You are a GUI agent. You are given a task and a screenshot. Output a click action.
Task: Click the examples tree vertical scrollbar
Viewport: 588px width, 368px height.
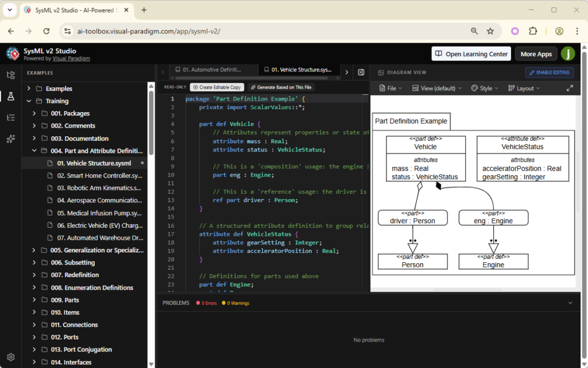click(151, 122)
